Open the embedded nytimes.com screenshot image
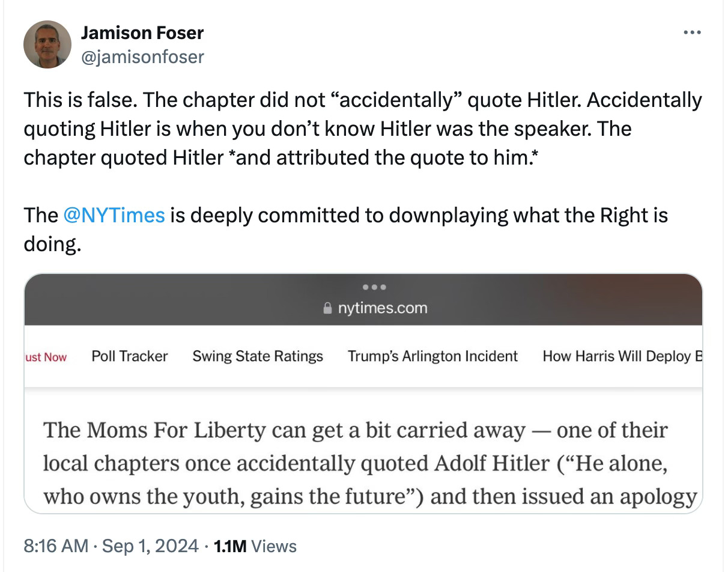The width and height of the screenshot is (728, 572). [x=363, y=394]
